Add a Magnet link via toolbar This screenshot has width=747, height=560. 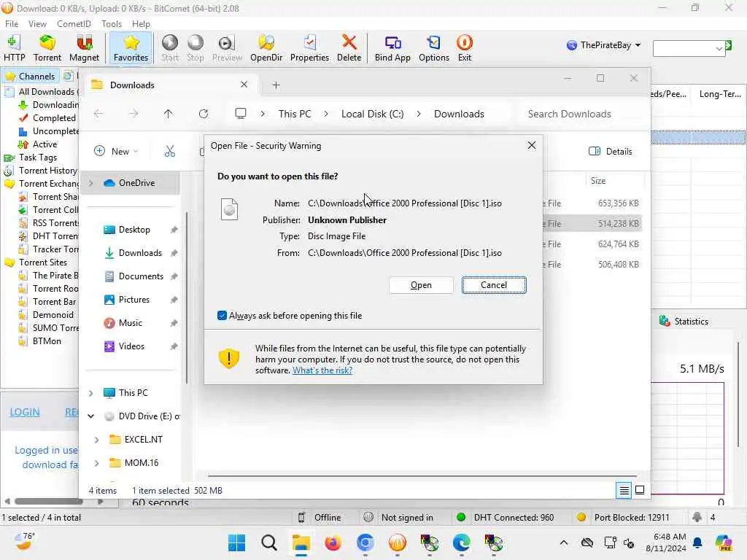(84, 47)
